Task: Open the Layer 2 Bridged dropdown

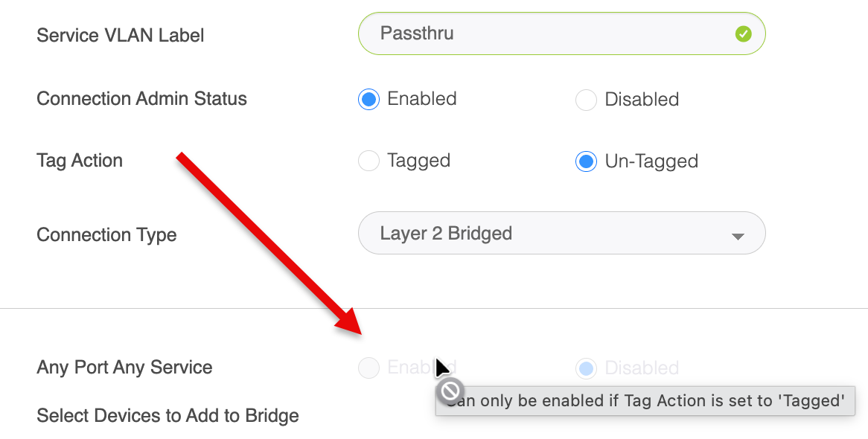Action: coord(561,234)
